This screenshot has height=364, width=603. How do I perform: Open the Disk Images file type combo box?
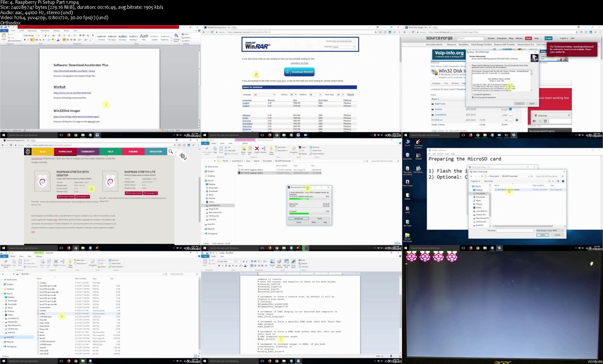click(550, 230)
